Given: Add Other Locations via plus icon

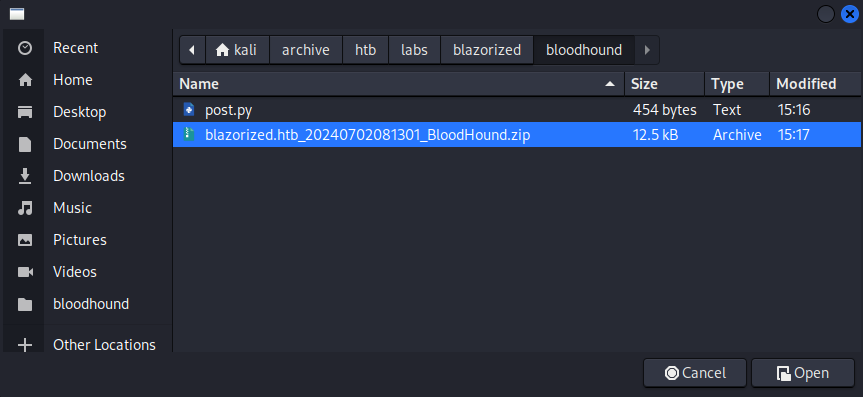Looking at the screenshot, I should (x=25, y=345).
